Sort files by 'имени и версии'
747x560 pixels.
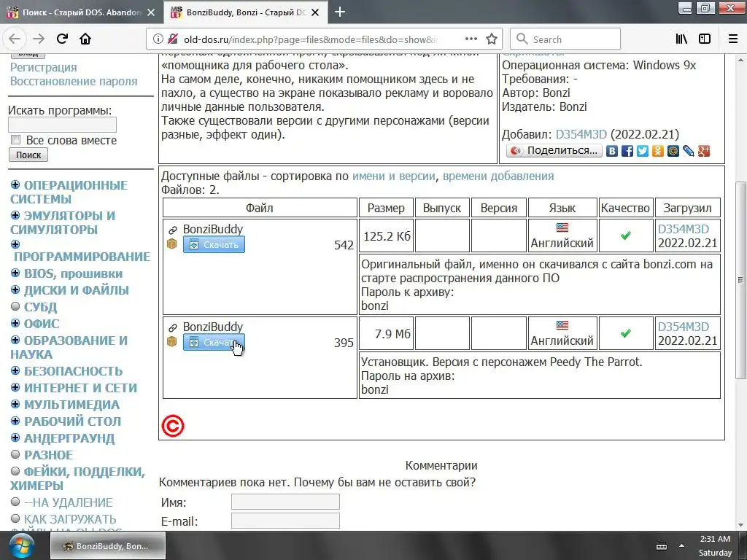393,176
